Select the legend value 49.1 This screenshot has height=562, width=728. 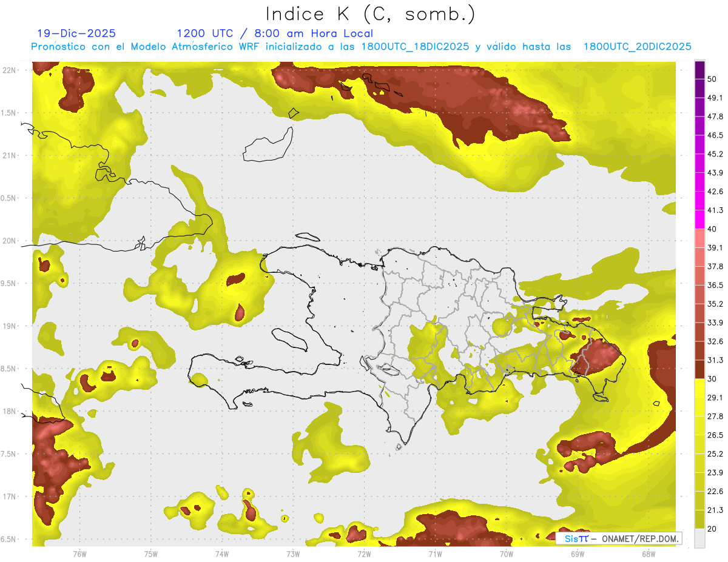click(x=715, y=98)
